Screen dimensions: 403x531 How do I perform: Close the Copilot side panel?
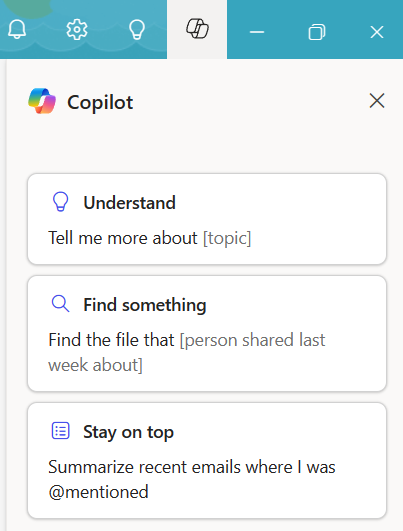[x=377, y=101]
